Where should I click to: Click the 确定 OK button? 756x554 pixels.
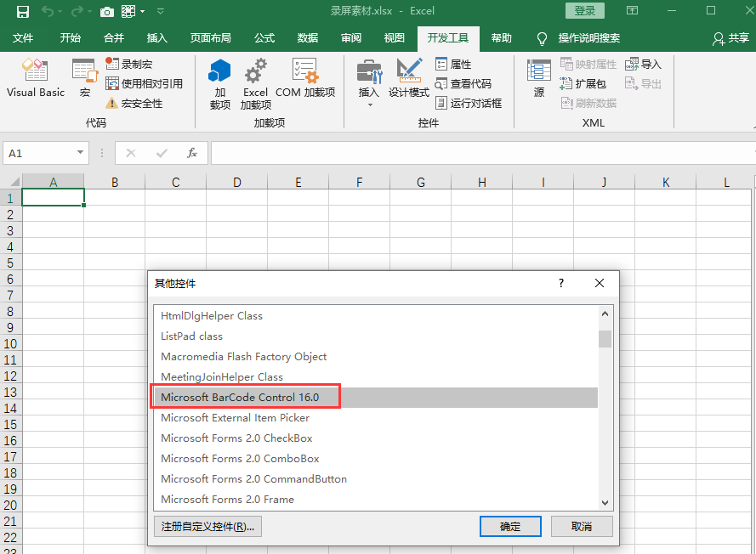pyautogui.click(x=510, y=527)
